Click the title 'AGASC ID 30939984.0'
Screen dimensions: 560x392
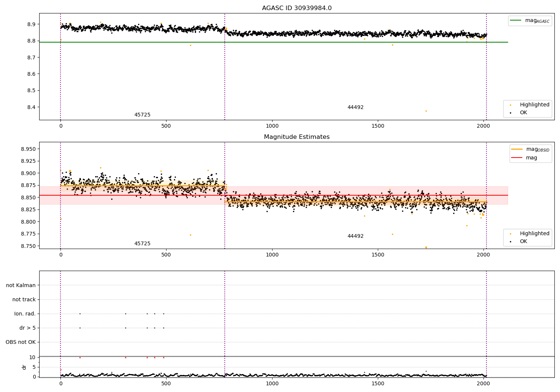pos(297,8)
